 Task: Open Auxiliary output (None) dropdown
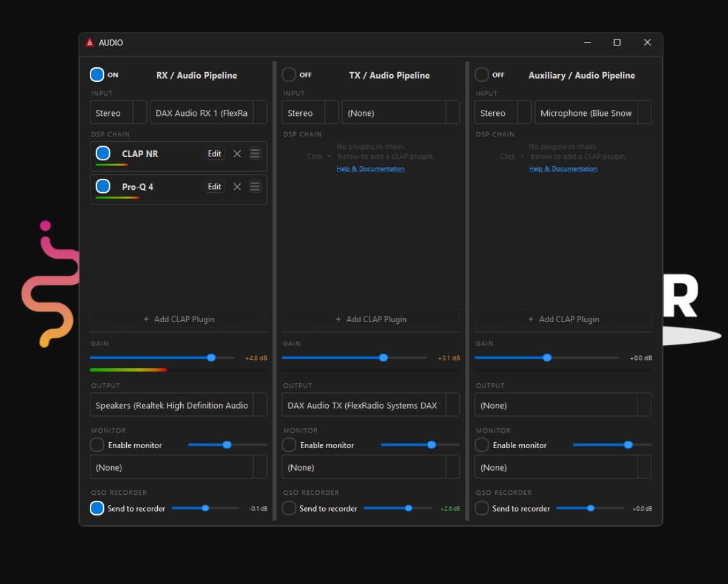click(x=563, y=405)
